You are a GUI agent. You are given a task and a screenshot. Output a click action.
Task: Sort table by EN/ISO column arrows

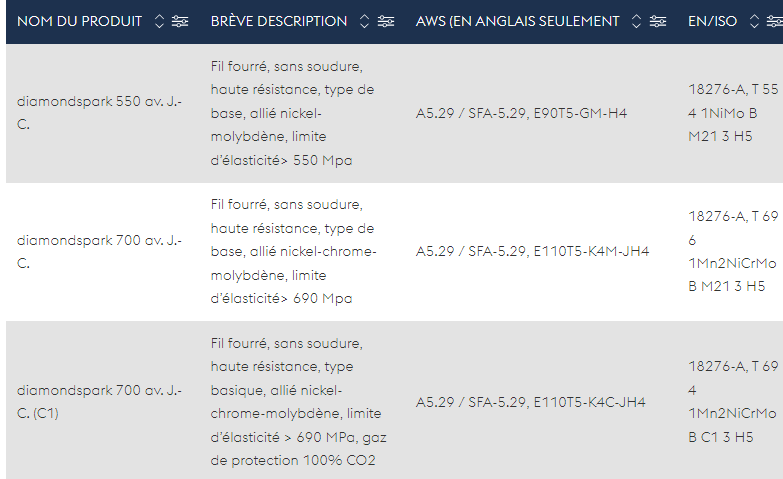pos(754,21)
